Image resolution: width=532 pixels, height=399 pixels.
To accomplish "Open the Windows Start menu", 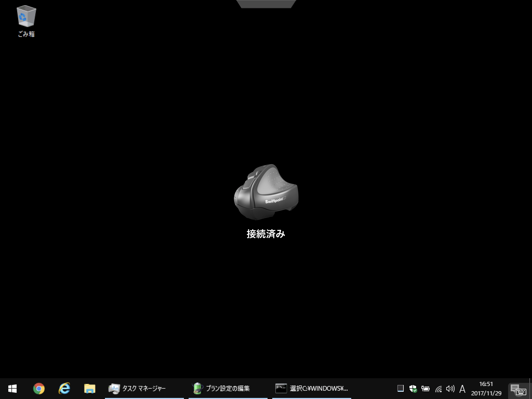I will (12, 389).
